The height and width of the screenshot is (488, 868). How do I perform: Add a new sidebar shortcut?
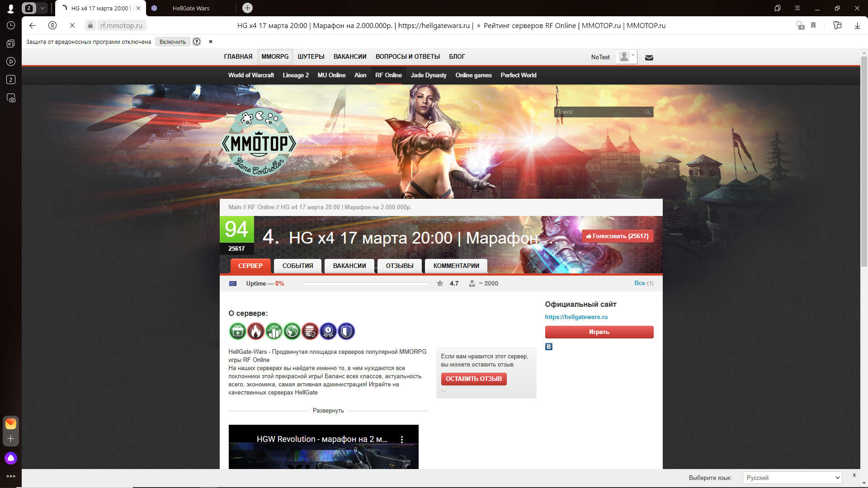pyautogui.click(x=11, y=439)
